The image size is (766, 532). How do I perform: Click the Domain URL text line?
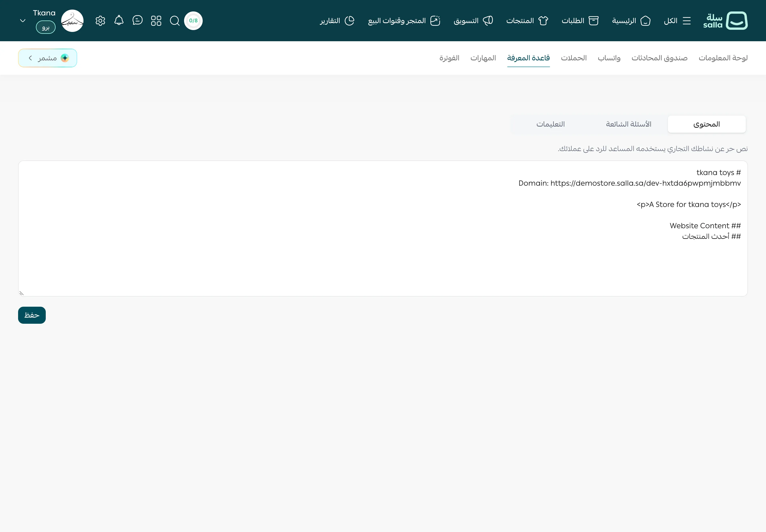coord(629,183)
